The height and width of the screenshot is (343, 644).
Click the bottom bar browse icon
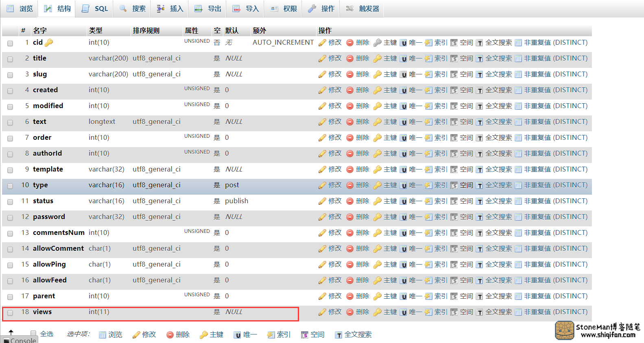[103, 335]
